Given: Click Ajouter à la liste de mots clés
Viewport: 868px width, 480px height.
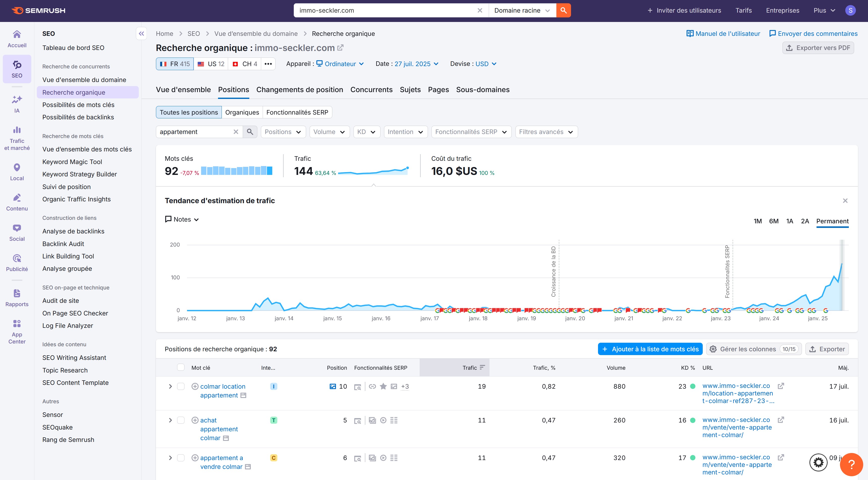Looking at the screenshot, I should 650,349.
